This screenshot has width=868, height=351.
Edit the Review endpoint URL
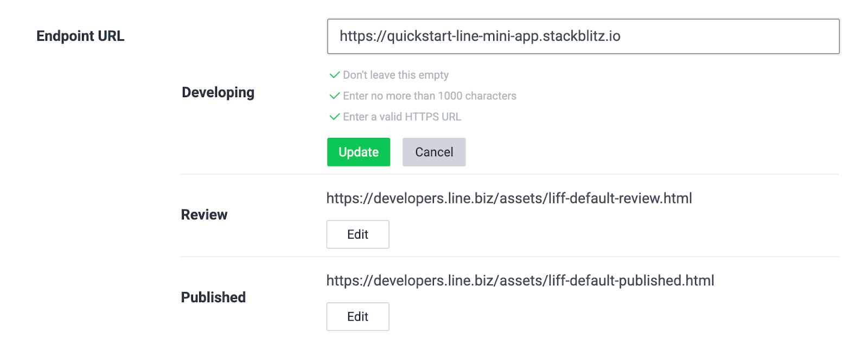358,234
